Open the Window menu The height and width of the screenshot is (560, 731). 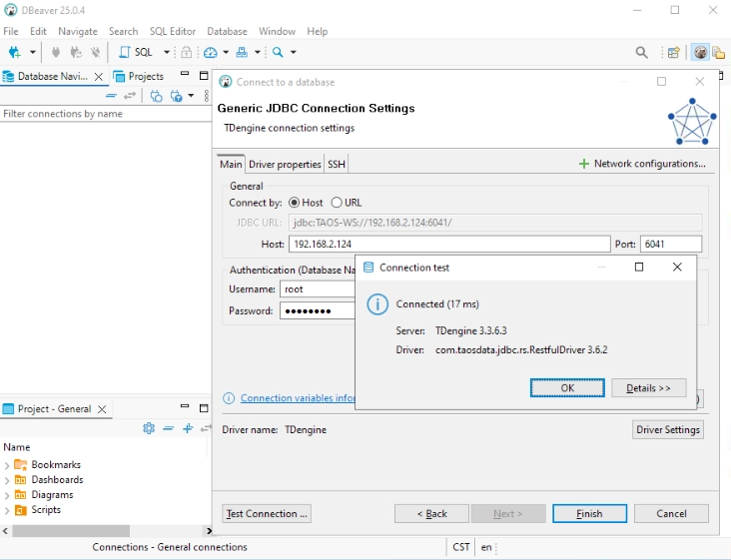(x=277, y=31)
